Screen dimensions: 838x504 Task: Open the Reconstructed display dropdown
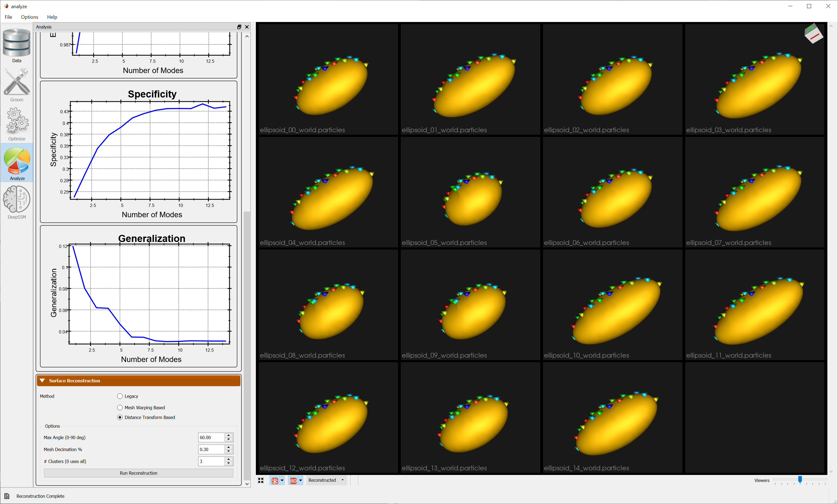click(x=326, y=480)
